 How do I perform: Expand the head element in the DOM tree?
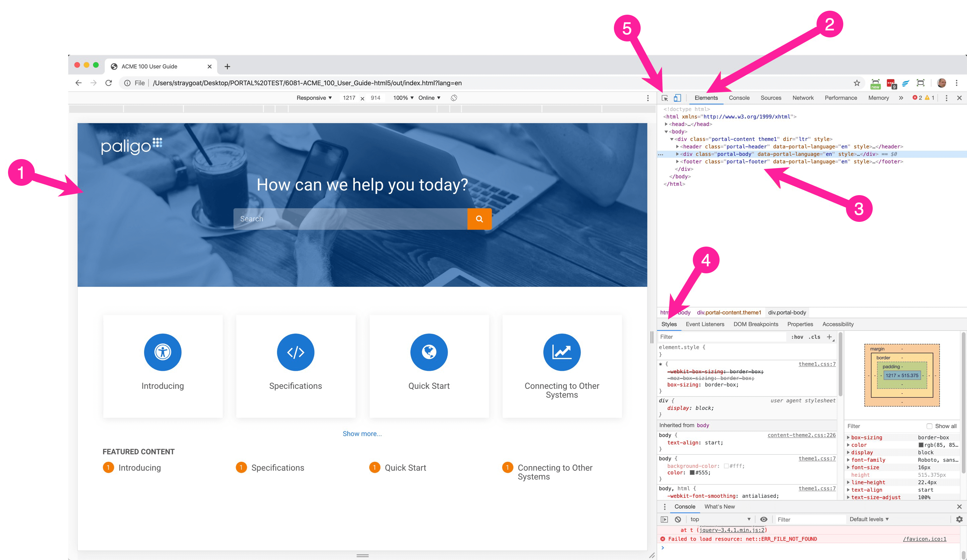[666, 124]
